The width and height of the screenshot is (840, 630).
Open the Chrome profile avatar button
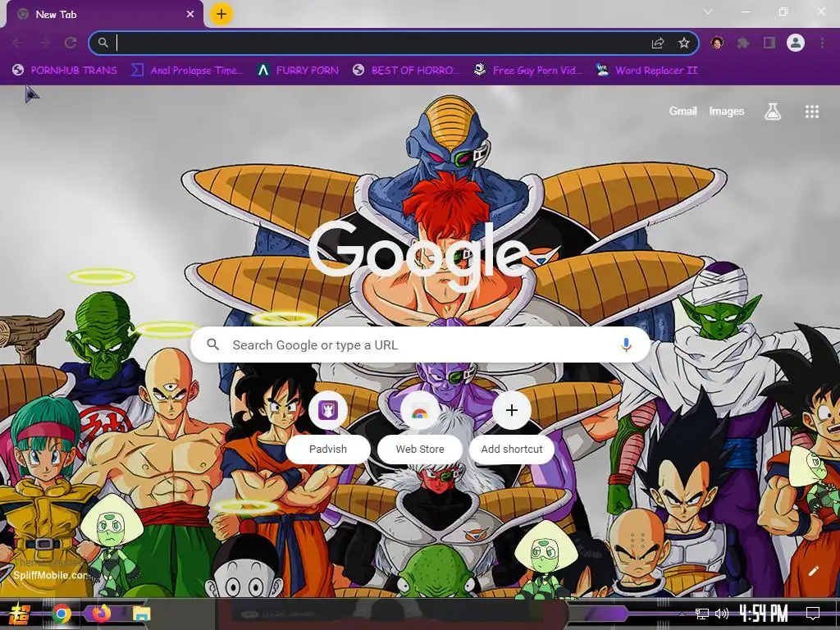click(x=796, y=43)
